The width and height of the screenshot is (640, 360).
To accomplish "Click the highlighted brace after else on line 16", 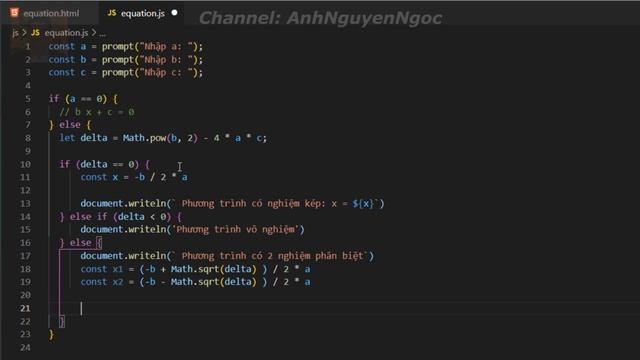I will (x=99, y=242).
